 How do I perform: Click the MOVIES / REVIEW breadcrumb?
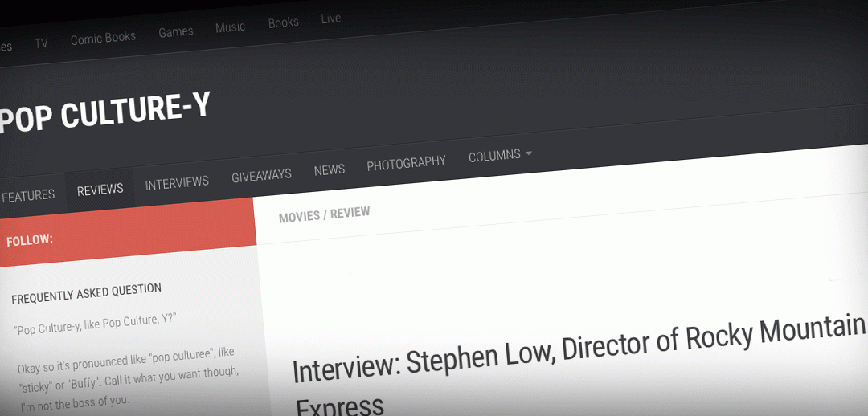point(325,214)
